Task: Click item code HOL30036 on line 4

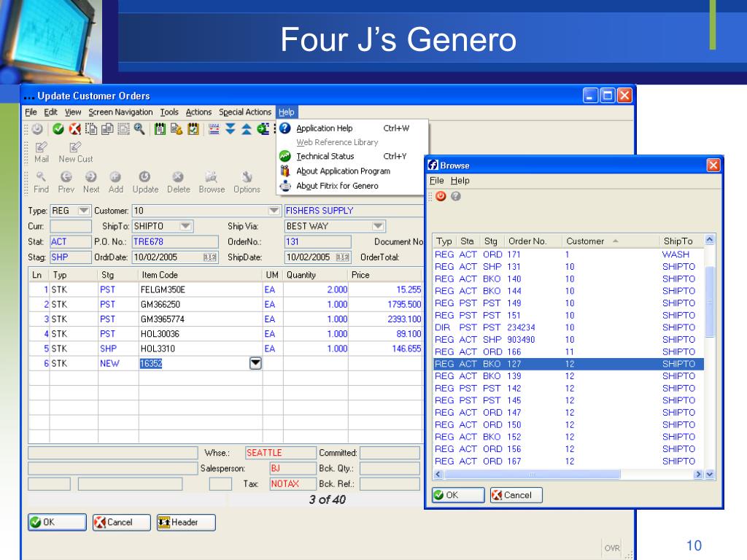Action: point(160,334)
